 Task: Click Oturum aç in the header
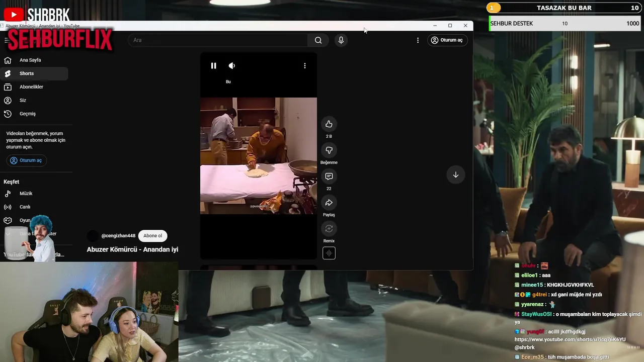(x=447, y=40)
